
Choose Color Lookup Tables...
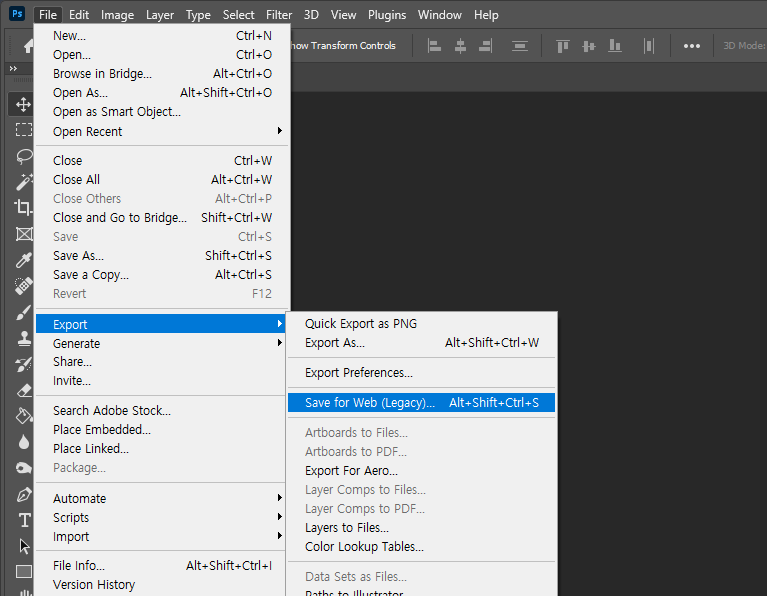coord(422,547)
